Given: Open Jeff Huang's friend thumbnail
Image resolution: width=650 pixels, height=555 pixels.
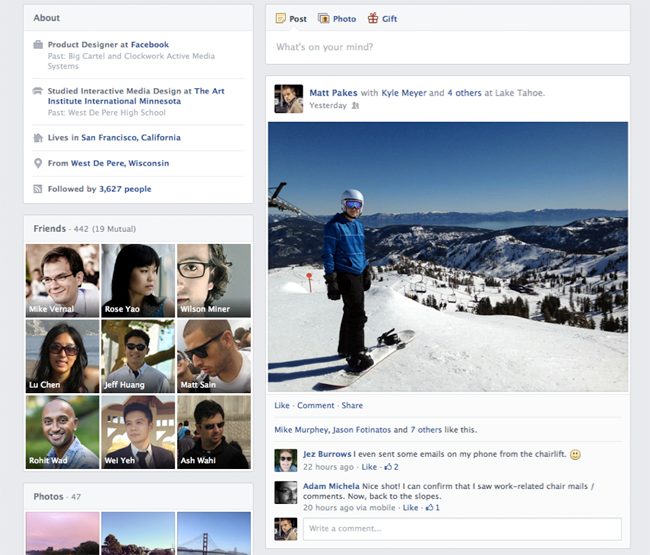Looking at the screenshot, I should (x=138, y=356).
